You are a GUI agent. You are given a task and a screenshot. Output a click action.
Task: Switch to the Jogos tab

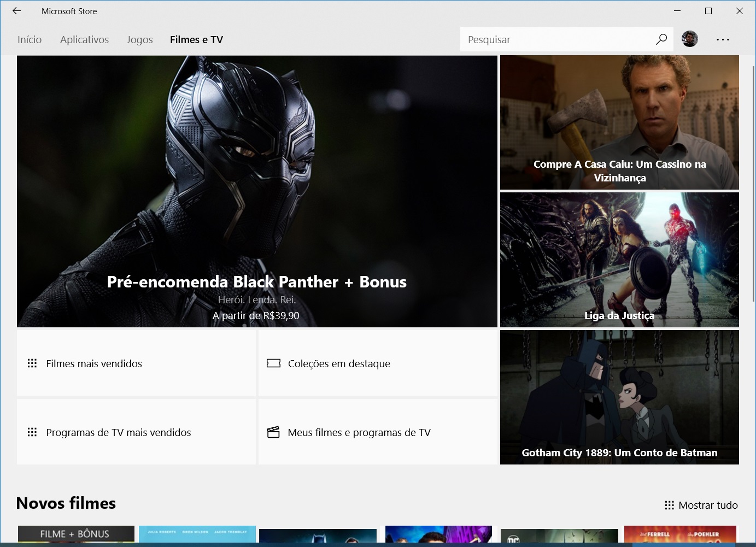(x=139, y=39)
